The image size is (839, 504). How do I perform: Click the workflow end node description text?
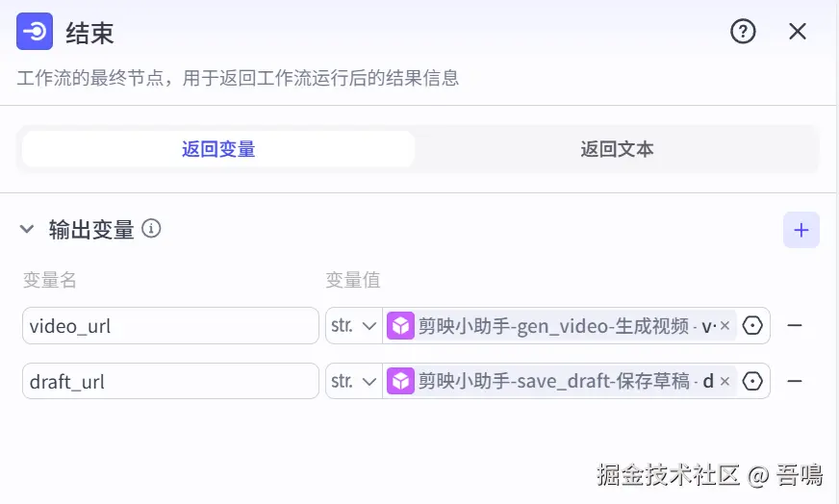pos(238,78)
